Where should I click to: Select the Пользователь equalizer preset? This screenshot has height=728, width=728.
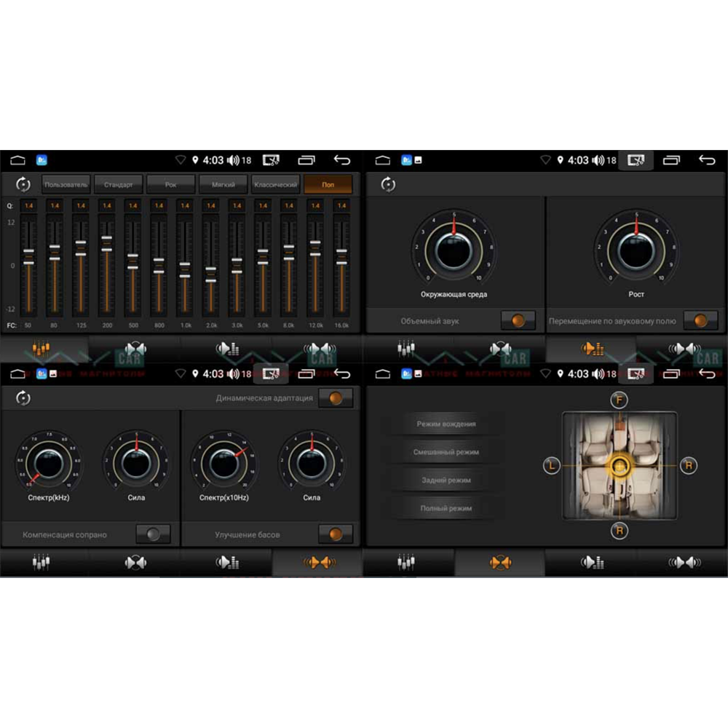(66, 184)
